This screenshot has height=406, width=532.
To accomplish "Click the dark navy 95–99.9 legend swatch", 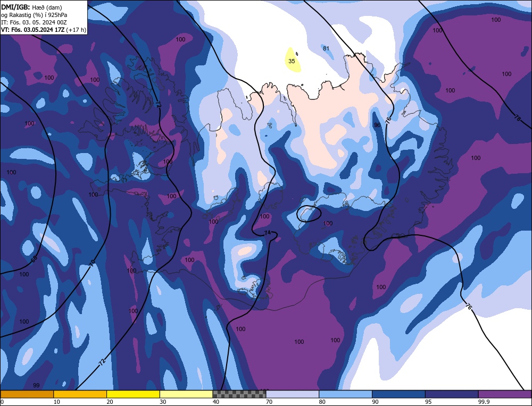I will 452,394.
